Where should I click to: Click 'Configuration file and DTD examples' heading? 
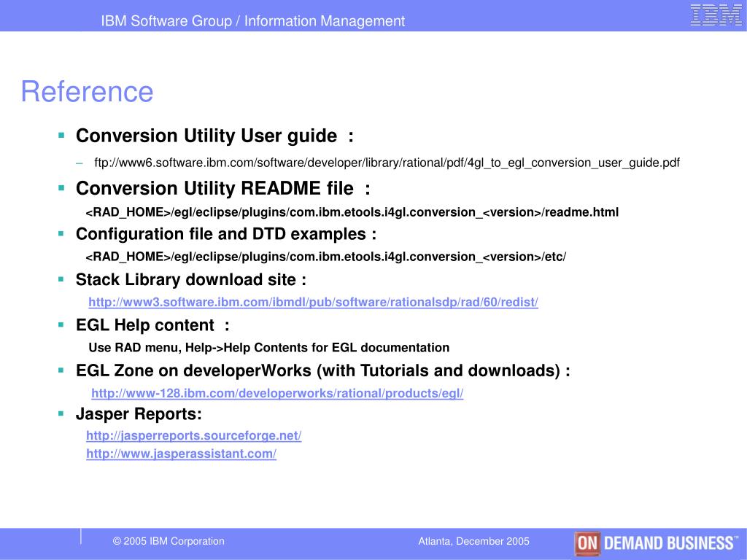tap(226, 234)
